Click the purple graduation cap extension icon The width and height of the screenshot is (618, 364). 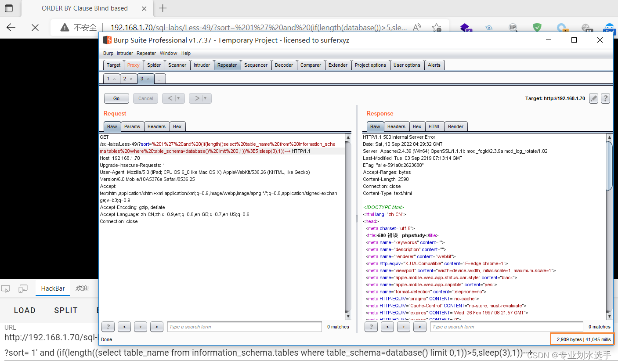(466, 28)
